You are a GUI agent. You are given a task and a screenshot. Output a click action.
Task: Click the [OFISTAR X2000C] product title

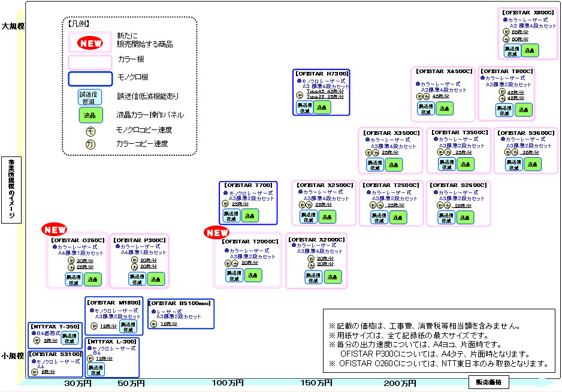click(316, 240)
